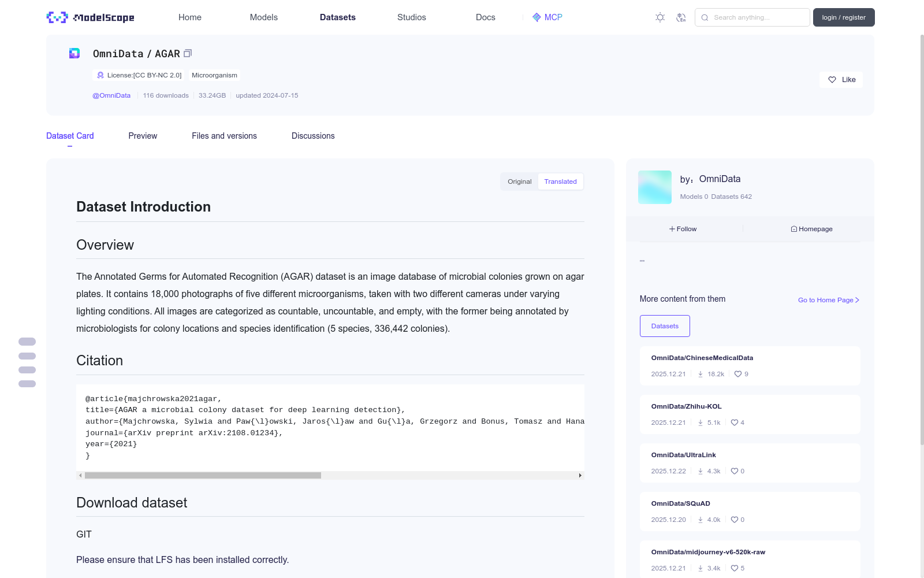The image size is (924, 578).
Task: Focus the Search anything field
Action: pos(752,17)
